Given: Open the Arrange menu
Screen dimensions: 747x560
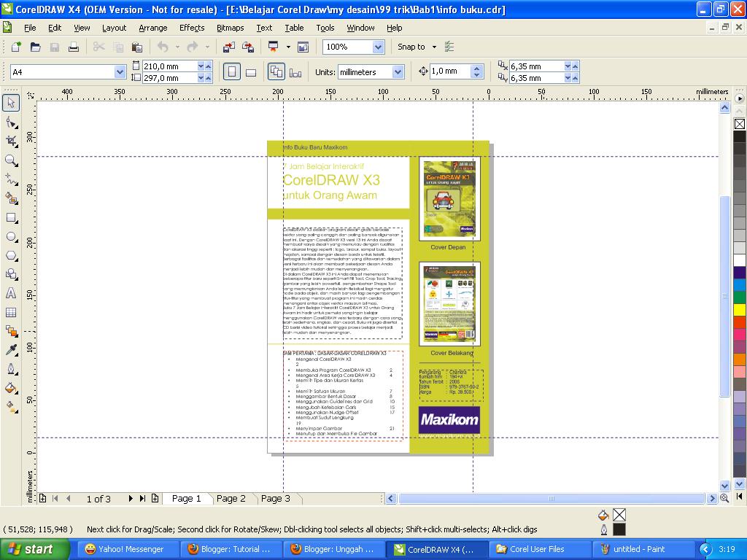Looking at the screenshot, I should pyautogui.click(x=153, y=28).
